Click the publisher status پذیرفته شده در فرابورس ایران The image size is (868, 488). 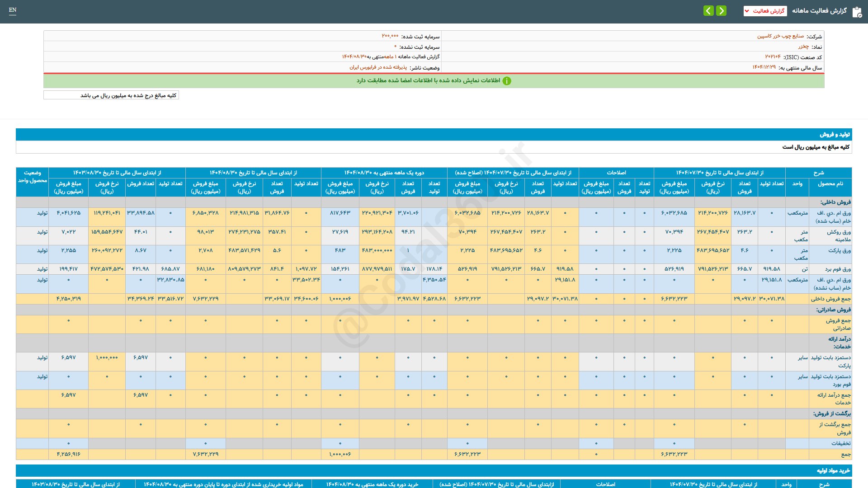point(378,67)
